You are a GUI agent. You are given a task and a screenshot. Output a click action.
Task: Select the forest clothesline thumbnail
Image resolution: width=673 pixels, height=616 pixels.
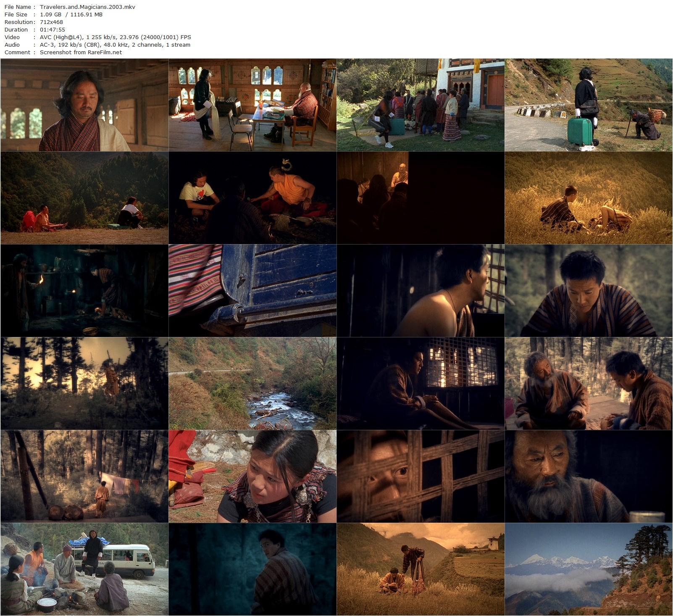pos(84,476)
